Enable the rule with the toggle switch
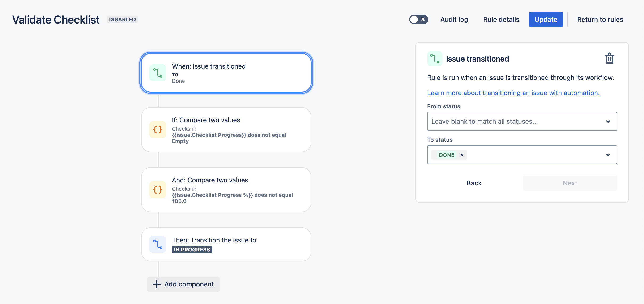This screenshot has width=644, height=304. tap(418, 19)
